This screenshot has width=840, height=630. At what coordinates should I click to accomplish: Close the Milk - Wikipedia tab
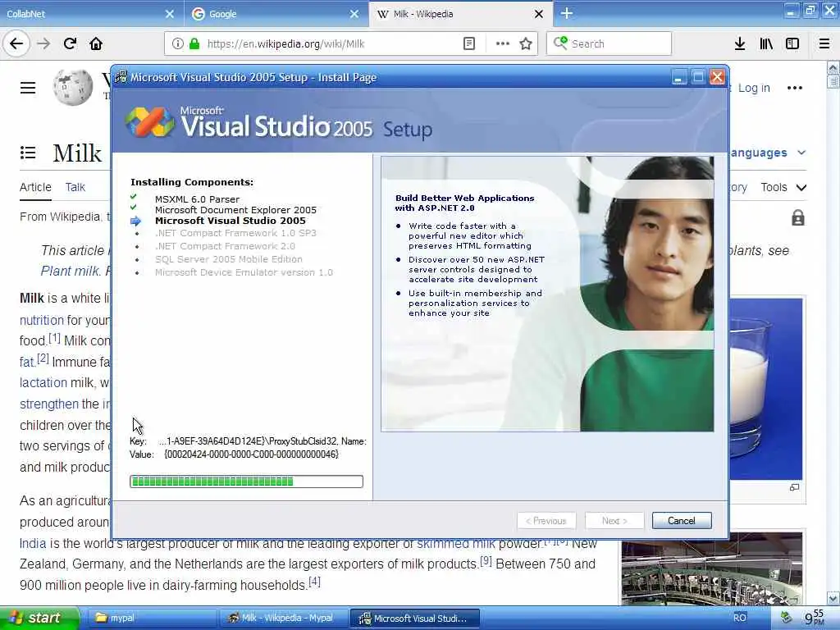539,14
